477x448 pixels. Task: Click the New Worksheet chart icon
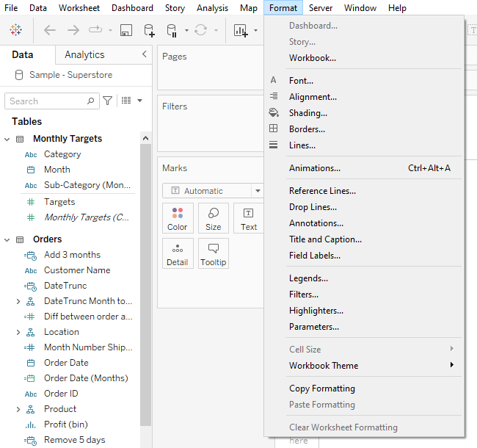[x=241, y=30]
